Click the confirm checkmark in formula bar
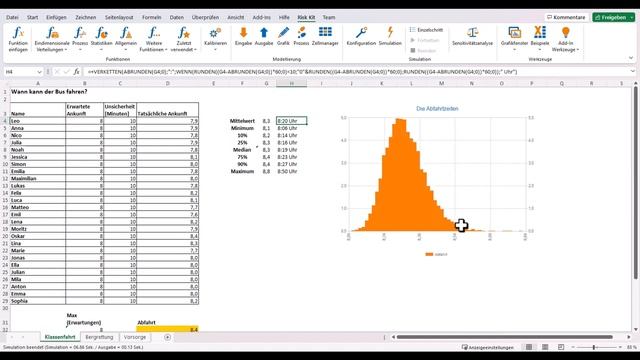Viewport: 640px width, 360px height. click(x=67, y=71)
